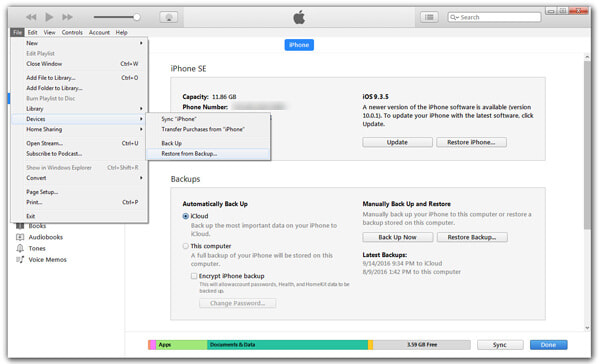This screenshot has width=600, height=364.
Task: Click the 3.59 GB Free segment
Action: click(x=422, y=345)
